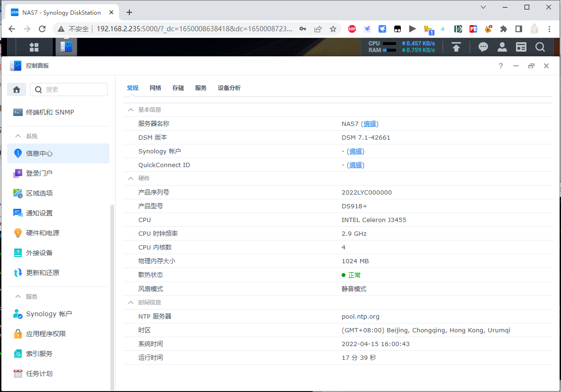
Task: Collapse the 服务 sidebar section
Action: click(x=18, y=296)
